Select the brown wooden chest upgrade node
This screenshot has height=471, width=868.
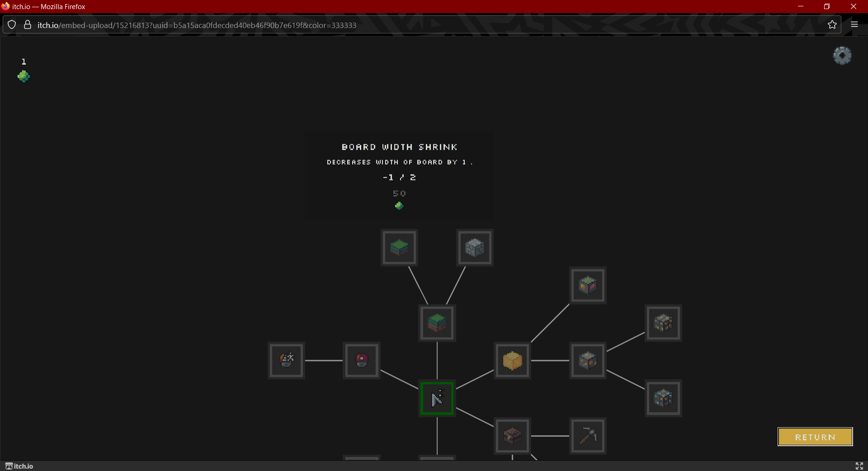[512, 436]
